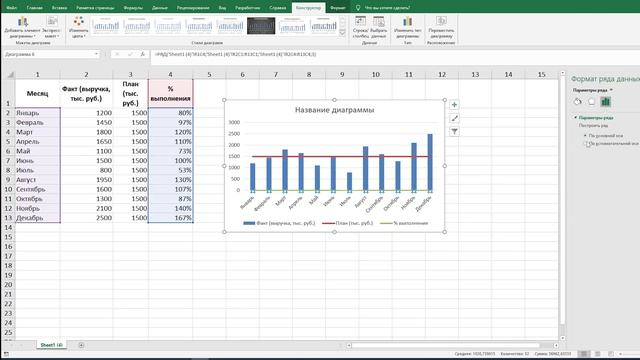640x360 pixels.
Task: Select cell with value 2500
Action: (x=87, y=218)
